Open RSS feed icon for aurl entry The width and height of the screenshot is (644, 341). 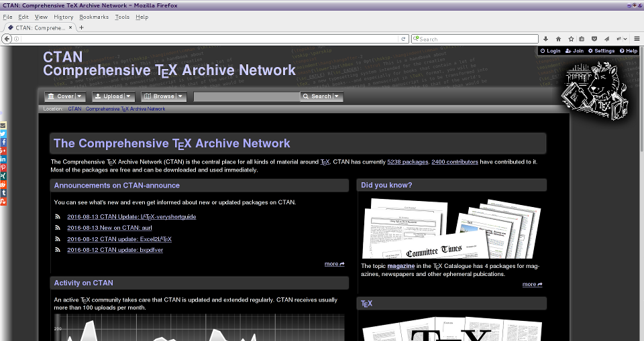click(58, 228)
